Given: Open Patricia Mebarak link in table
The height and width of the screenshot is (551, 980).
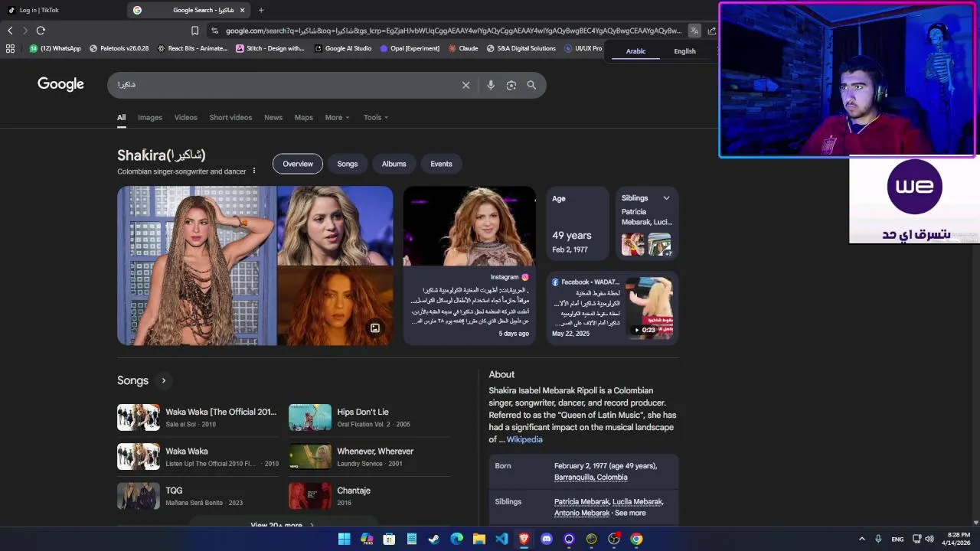Looking at the screenshot, I should pyautogui.click(x=582, y=501).
